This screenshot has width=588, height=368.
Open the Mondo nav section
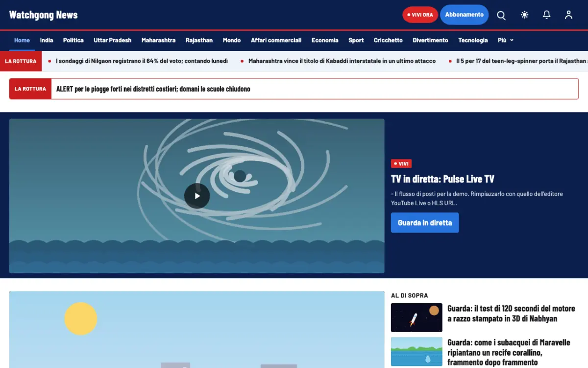(232, 40)
